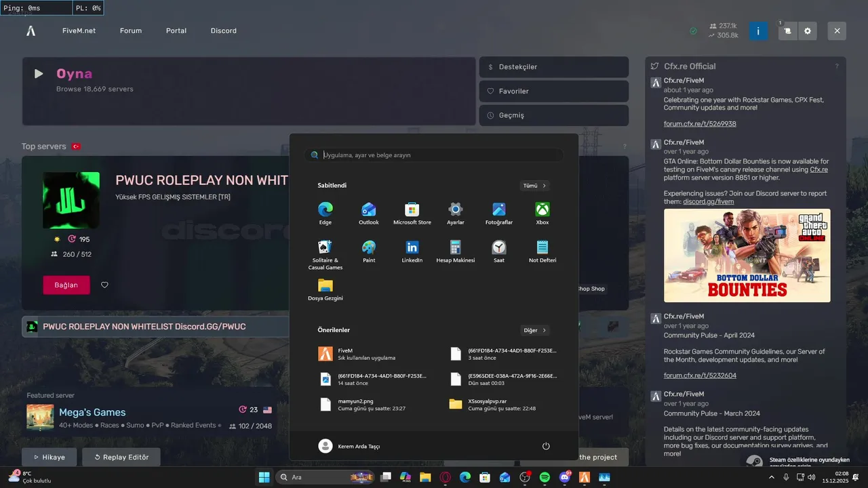Open the Discord nav link
868x488 pixels.
tap(224, 30)
